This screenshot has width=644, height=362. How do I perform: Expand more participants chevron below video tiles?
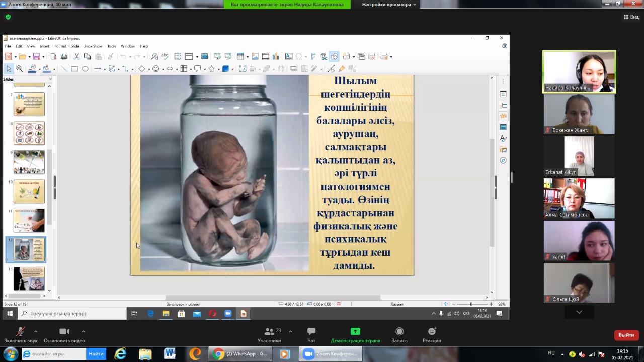(x=579, y=312)
